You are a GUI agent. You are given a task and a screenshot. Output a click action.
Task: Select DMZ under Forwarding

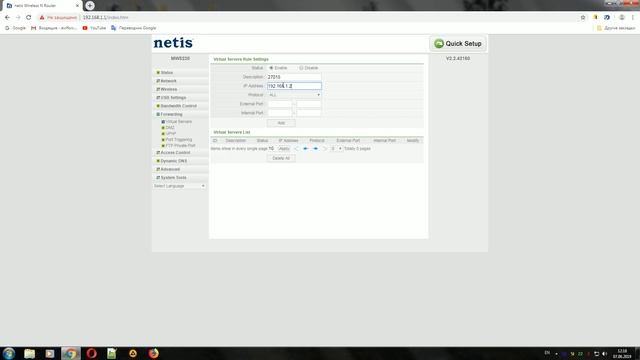click(170, 128)
